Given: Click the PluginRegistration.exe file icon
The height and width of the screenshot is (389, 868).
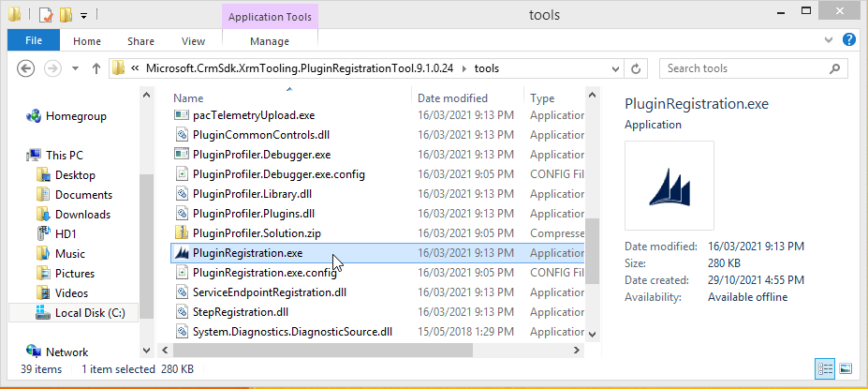Looking at the screenshot, I should [x=183, y=253].
